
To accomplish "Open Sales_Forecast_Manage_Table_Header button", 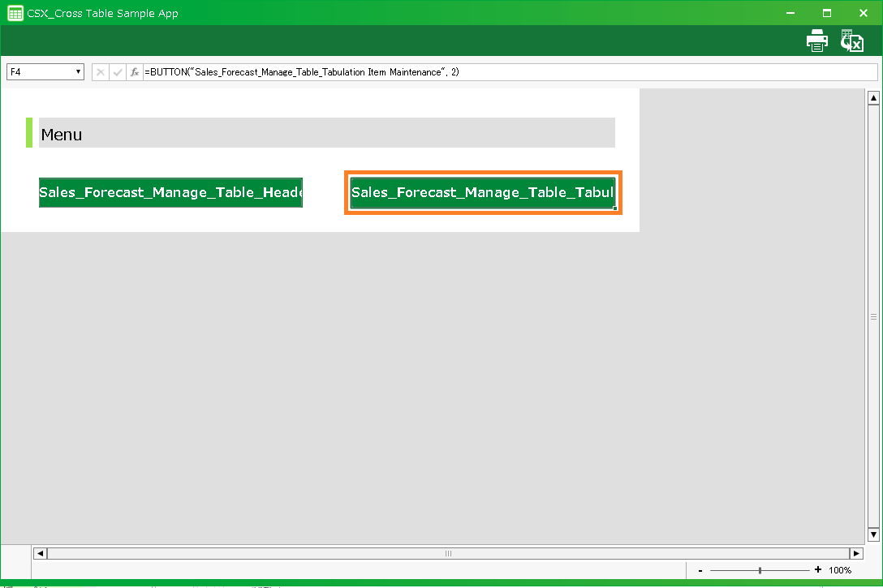I will coord(170,193).
